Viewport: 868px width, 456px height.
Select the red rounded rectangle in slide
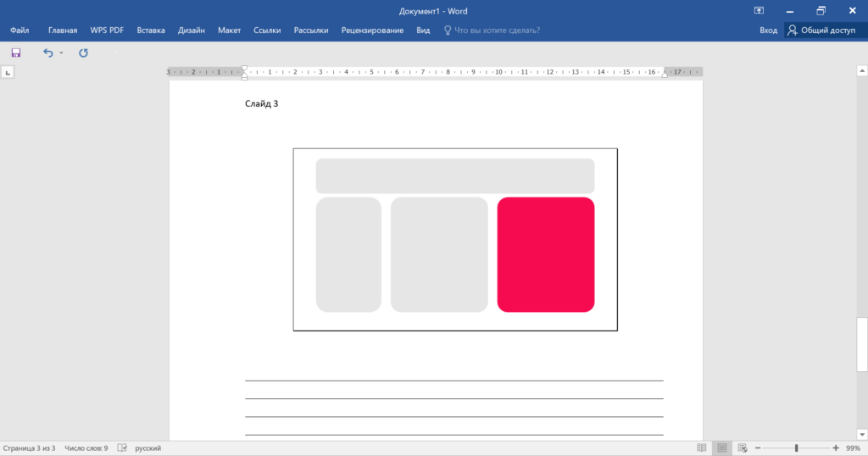coord(546,254)
